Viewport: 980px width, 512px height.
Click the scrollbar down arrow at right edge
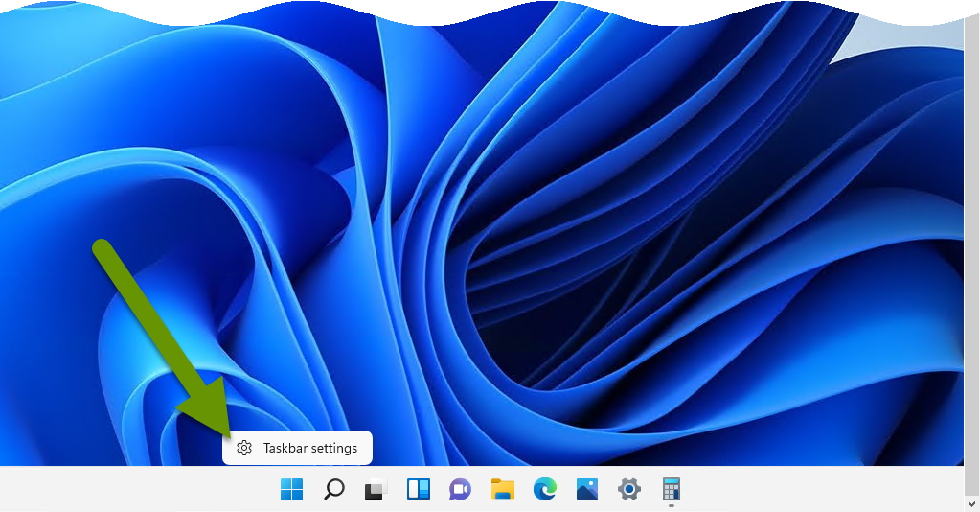point(972,504)
